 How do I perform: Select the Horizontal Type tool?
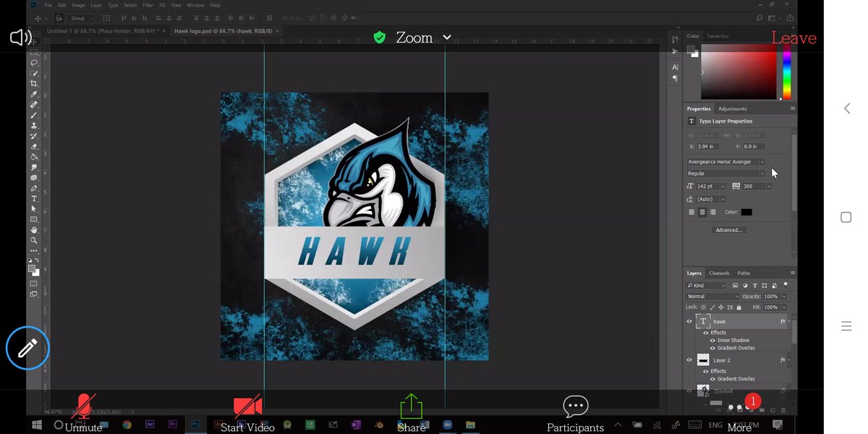(x=33, y=198)
